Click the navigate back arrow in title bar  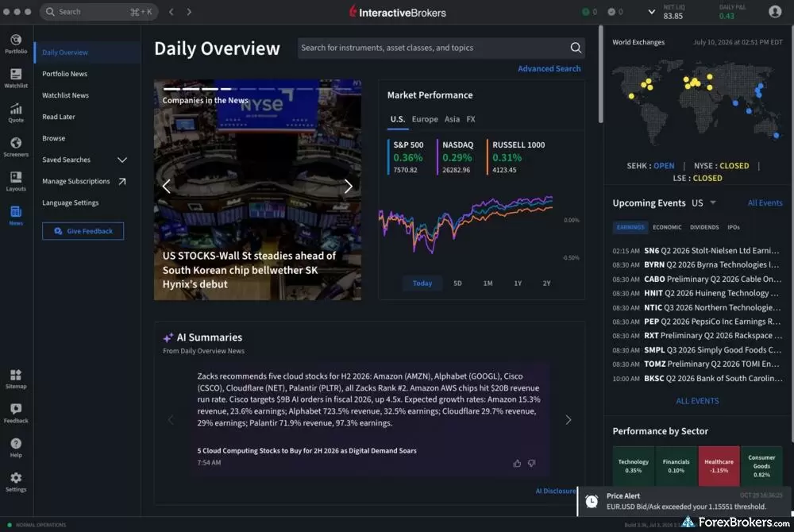tap(172, 12)
